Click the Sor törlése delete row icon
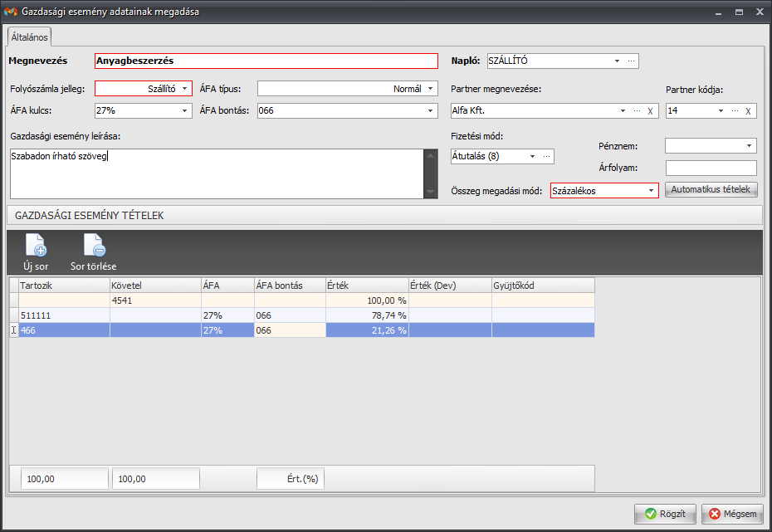 pos(93,246)
